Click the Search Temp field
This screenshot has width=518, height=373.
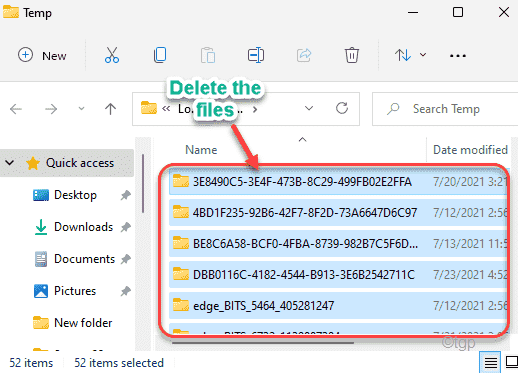445,109
